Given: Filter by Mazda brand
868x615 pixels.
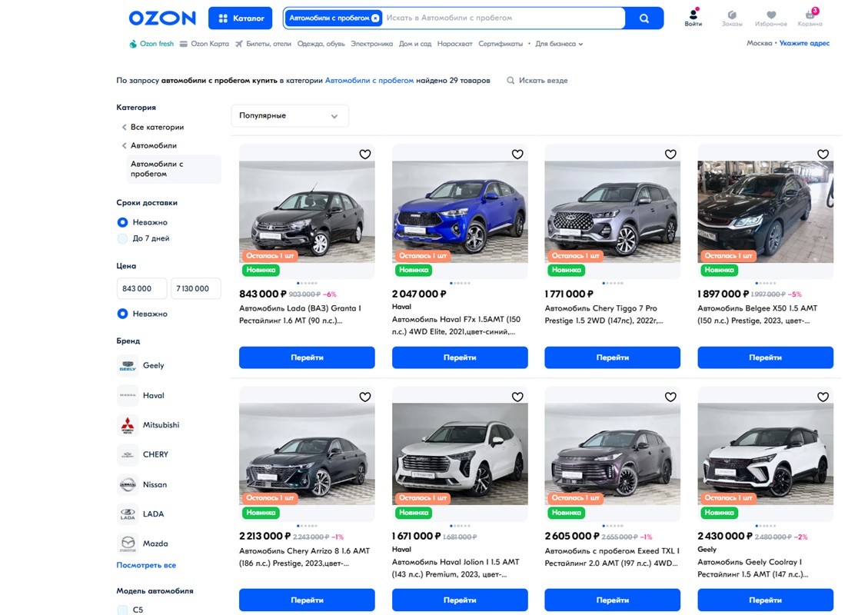Looking at the screenshot, I should [x=143, y=544].
